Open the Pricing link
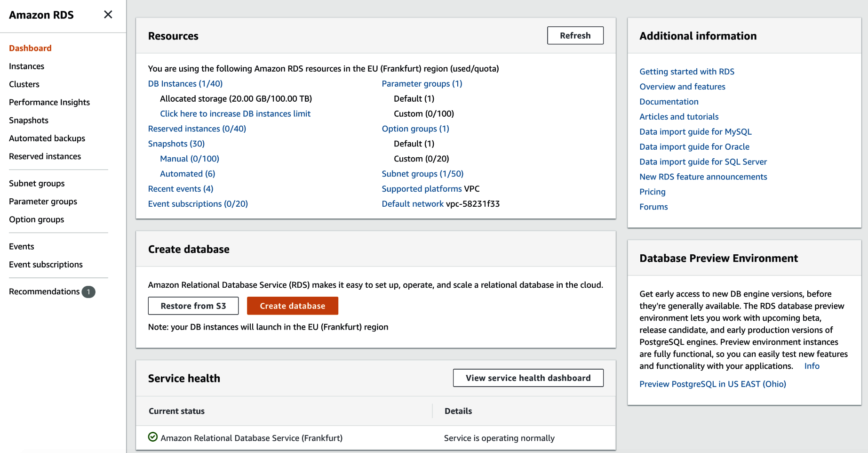The width and height of the screenshot is (868, 453). coord(652,192)
